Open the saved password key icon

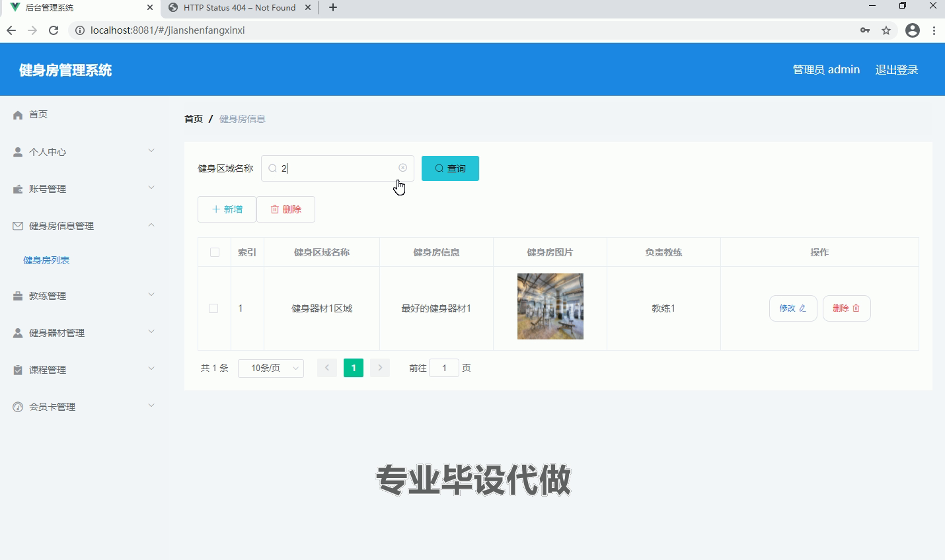pyautogui.click(x=865, y=30)
